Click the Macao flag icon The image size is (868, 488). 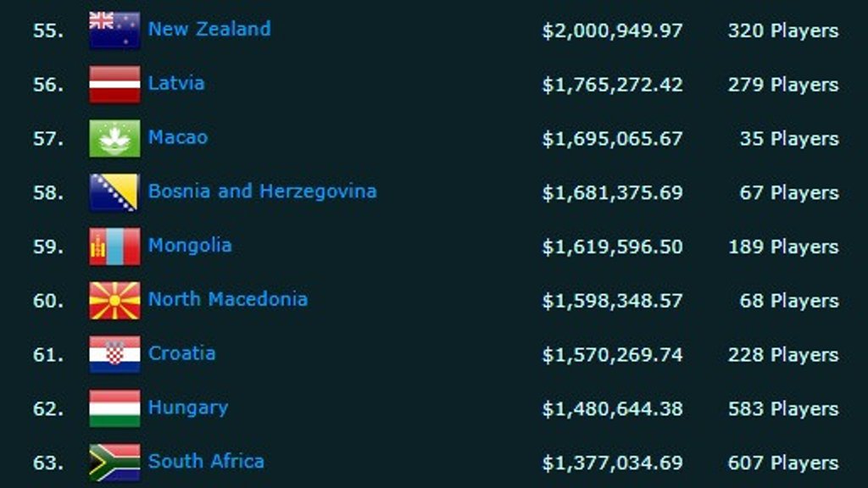coord(114,138)
